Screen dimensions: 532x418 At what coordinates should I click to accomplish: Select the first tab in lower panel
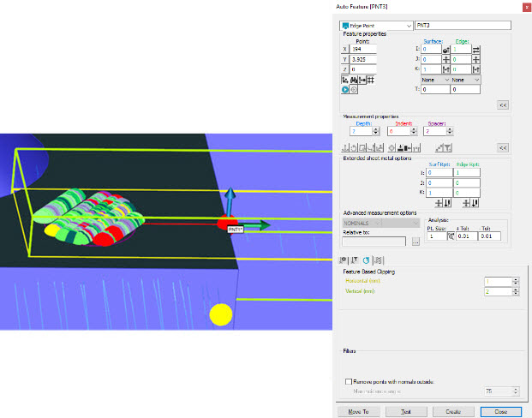[x=344, y=260]
